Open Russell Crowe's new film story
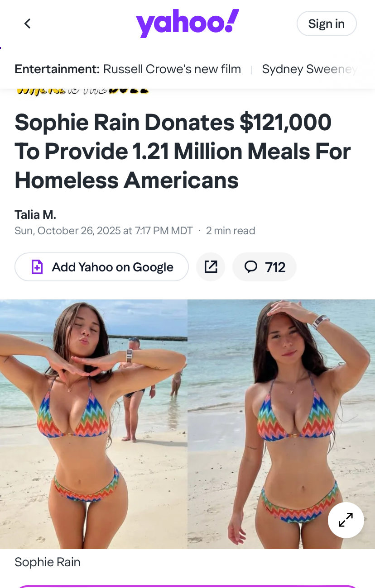This screenshot has height=588, width=375. (172, 69)
